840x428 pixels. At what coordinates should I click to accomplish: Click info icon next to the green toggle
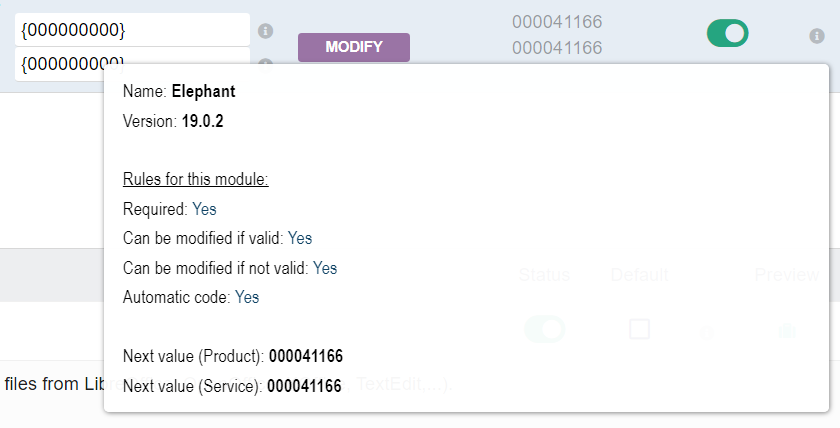click(817, 36)
